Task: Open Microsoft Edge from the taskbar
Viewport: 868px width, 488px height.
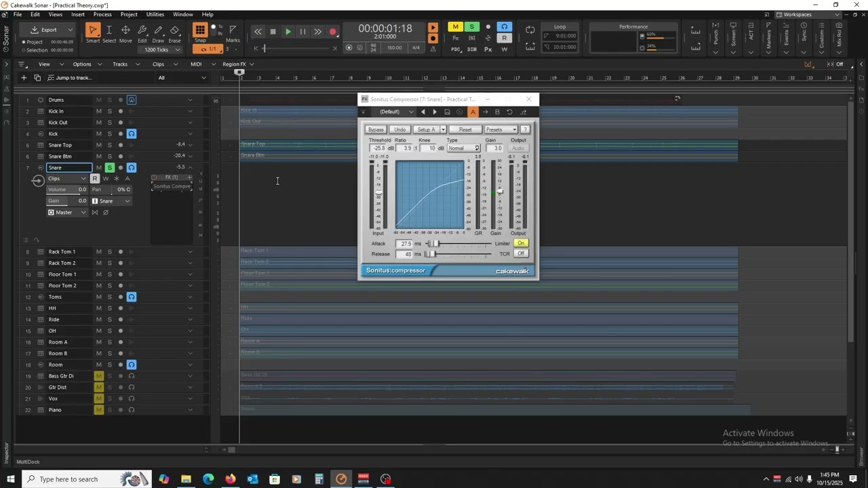Action: [208, 479]
